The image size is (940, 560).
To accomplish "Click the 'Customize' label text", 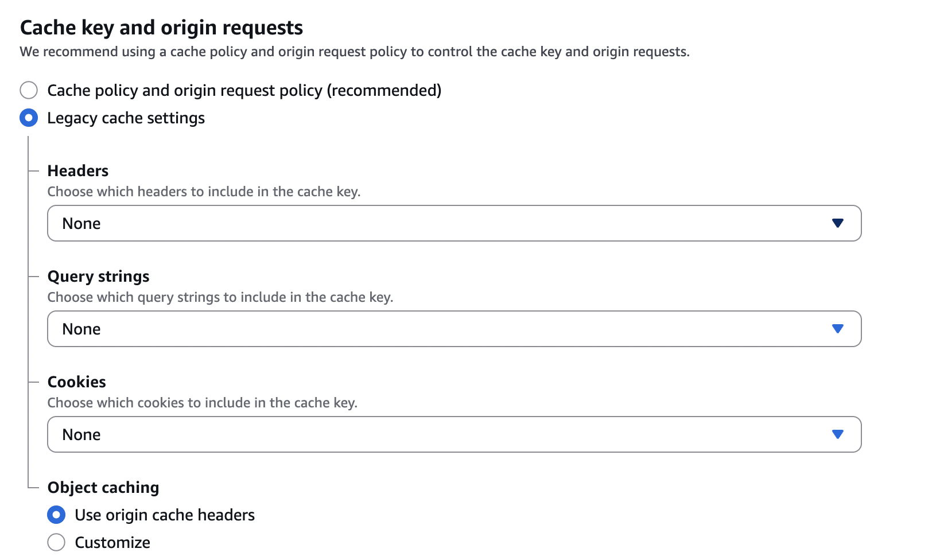I will 112,542.
